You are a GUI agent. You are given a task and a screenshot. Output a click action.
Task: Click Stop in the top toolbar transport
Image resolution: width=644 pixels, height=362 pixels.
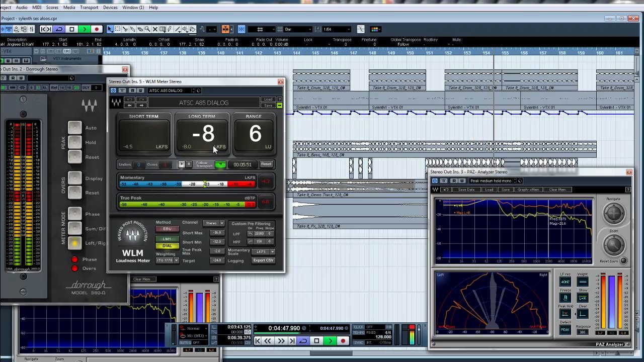coord(72,29)
